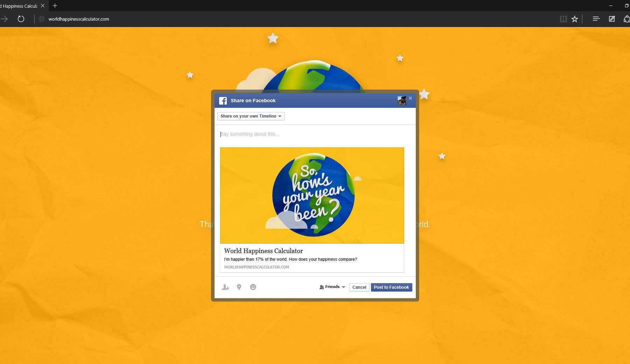Viewport: 630px width, 364px height.
Task: Close the Share on Facebook dialog
Action: [410, 98]
